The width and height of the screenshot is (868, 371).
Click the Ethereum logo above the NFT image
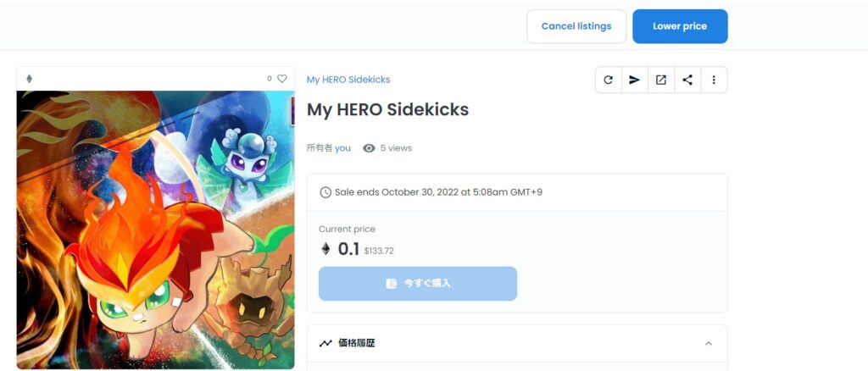30,79
